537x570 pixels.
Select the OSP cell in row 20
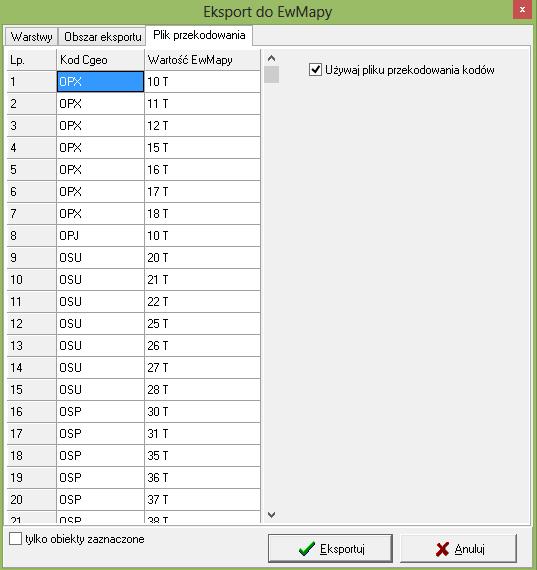(x=100, y=499)
